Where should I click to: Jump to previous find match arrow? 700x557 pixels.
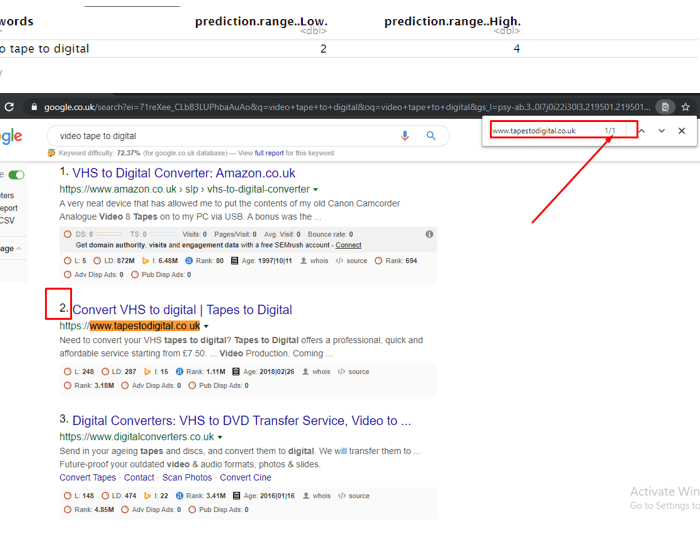click(642, 131)
